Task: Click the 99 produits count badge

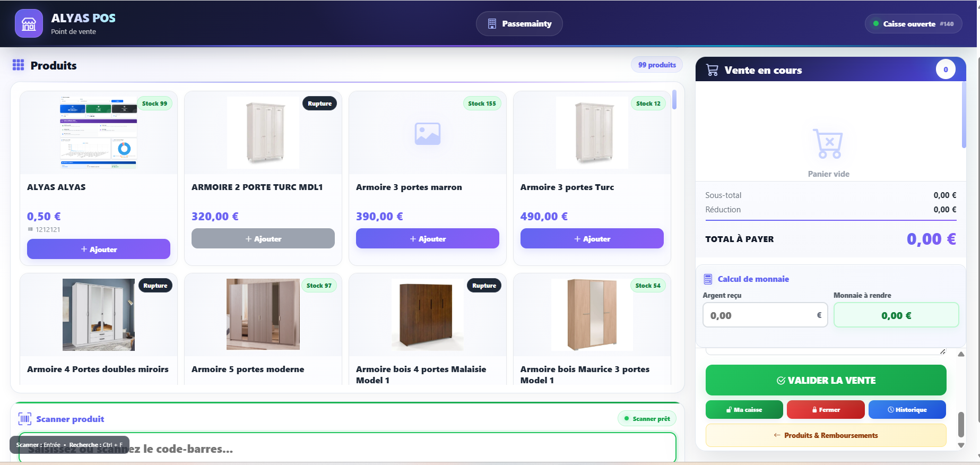Action: pyautogui.click(x=657, y=65)
